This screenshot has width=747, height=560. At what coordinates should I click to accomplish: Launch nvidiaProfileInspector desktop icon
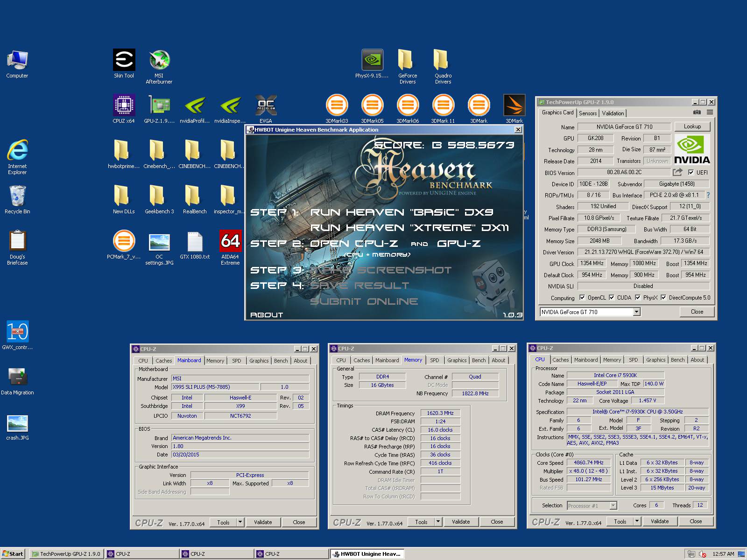(195, 109)
